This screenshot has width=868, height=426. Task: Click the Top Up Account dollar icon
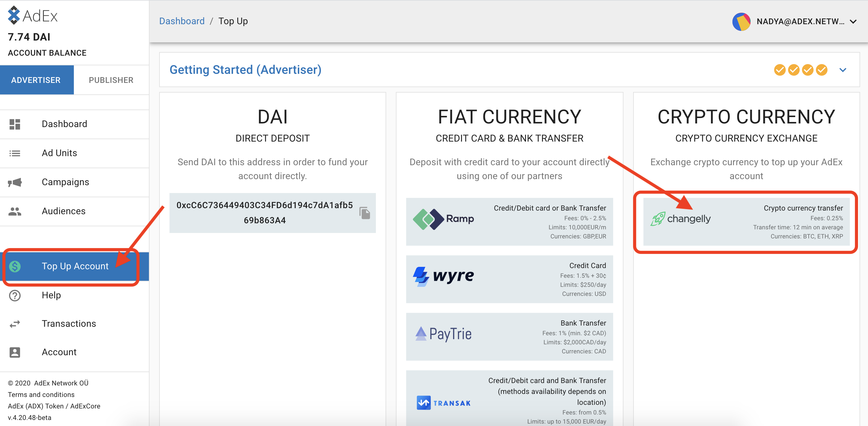(x=15, y=266)
